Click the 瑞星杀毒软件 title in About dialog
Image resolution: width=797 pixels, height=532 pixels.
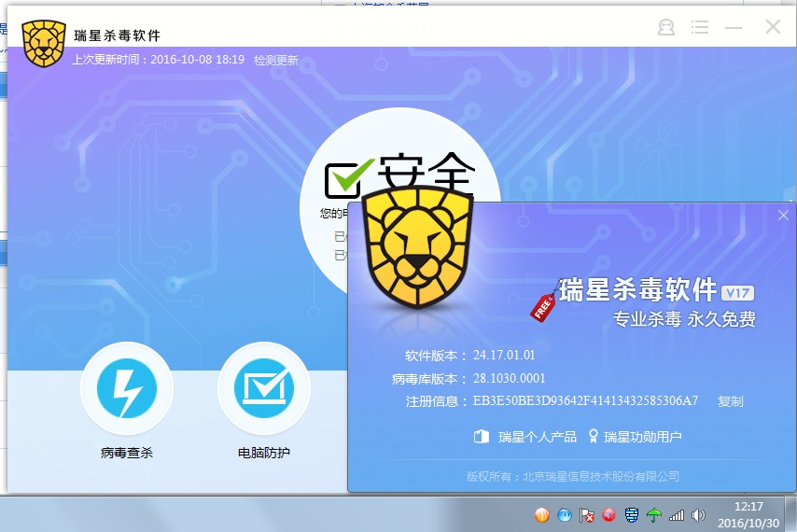(638, 289)
